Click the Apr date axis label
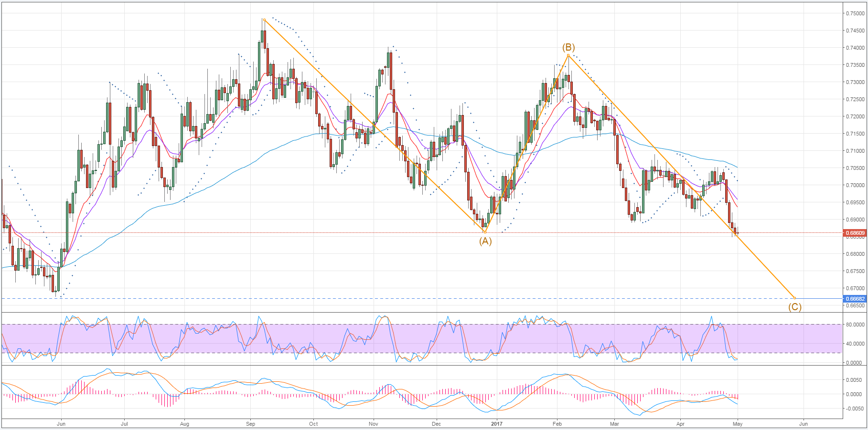Image resolution: width=868 pixels, height=430 pixels. (x=680, y=424)
